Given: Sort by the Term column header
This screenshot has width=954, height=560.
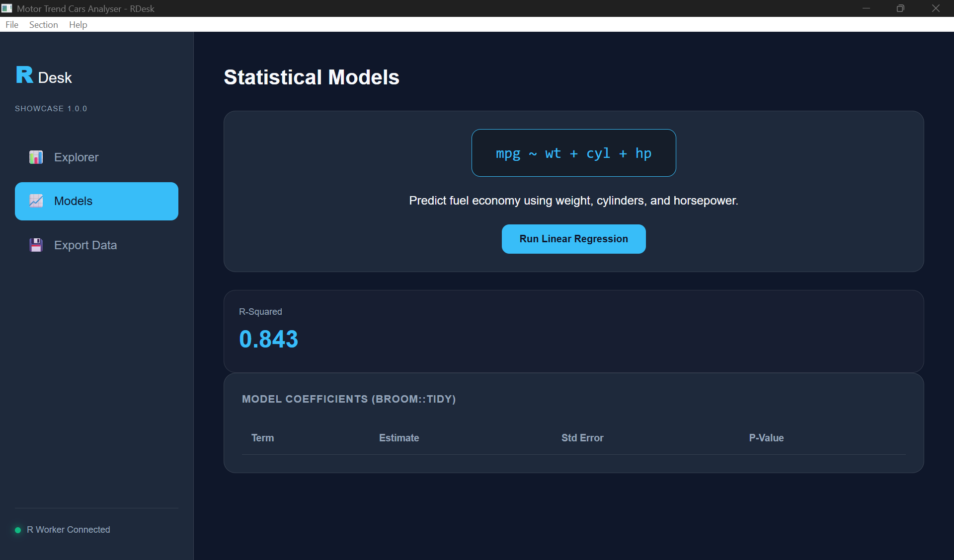Looking at the screenshot, I should point(262,438).
